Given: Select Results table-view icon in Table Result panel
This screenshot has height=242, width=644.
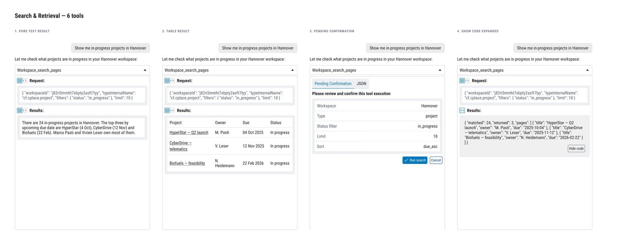Looking at the screenshot, I should pyautogui.click(x=167, y=111).
